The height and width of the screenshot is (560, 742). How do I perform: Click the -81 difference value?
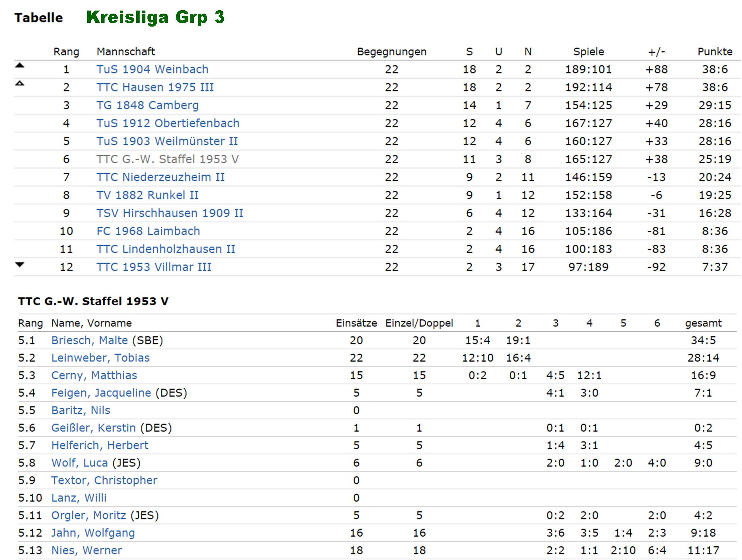point(657,231)
